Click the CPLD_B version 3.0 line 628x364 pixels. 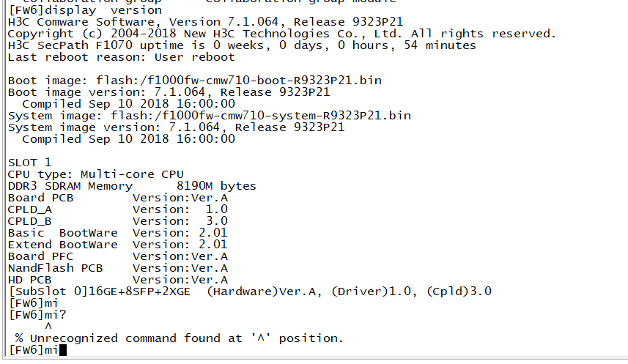pos(117,221)
